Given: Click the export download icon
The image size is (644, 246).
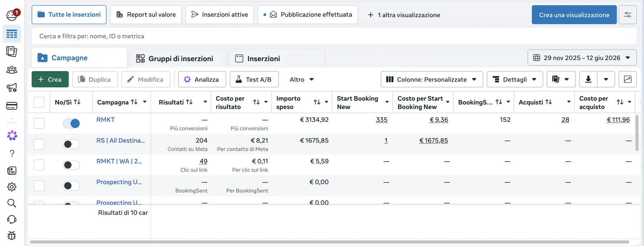Looking at the screenshot, I should (x=588, y=80).
